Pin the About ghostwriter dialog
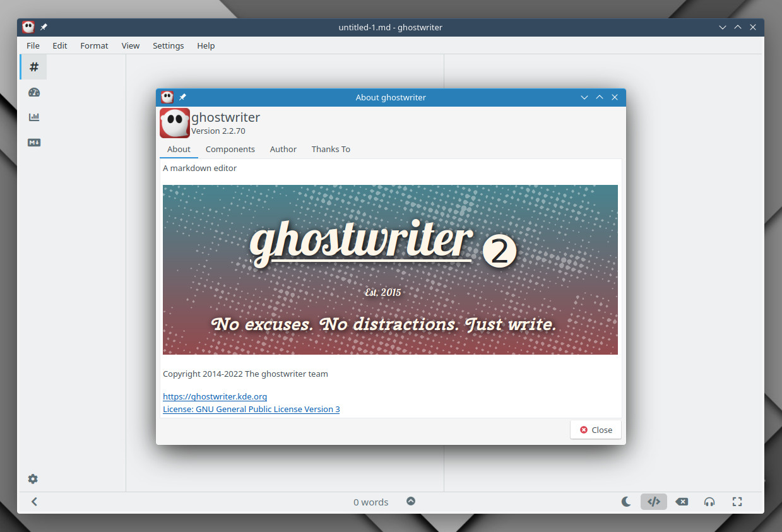782x532 pixels. click(x=182, y=97)
